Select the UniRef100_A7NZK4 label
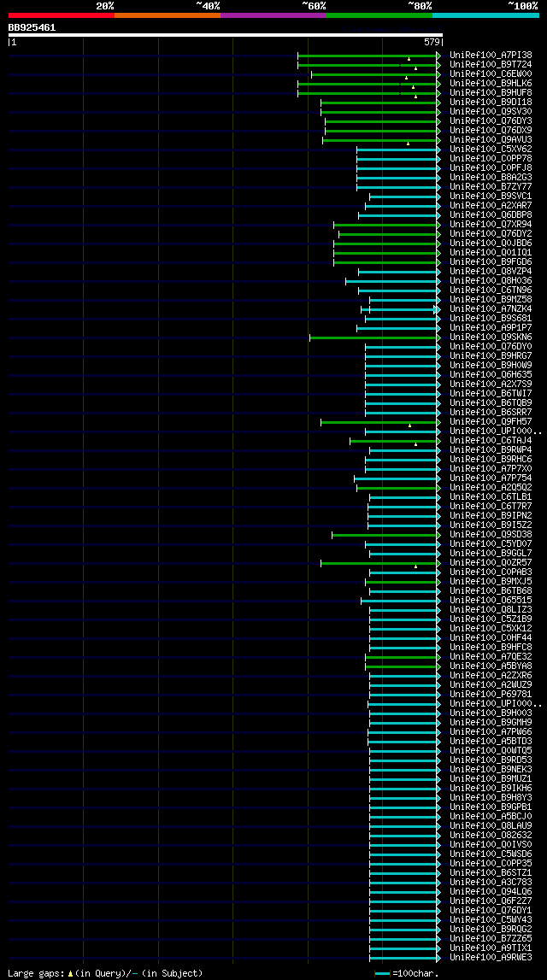The width and height of the screenshot is (547, 980). (491, 309)
